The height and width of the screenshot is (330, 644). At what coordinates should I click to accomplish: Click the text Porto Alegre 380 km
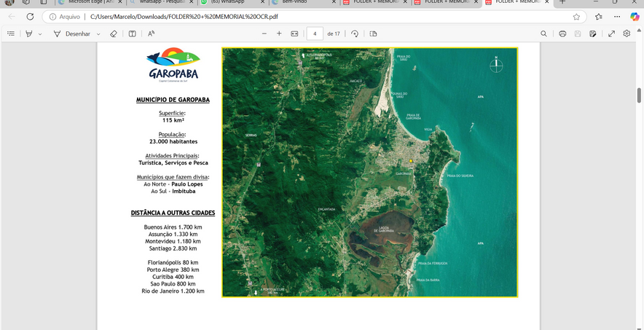pyautogui.click(x=173, y=270)
